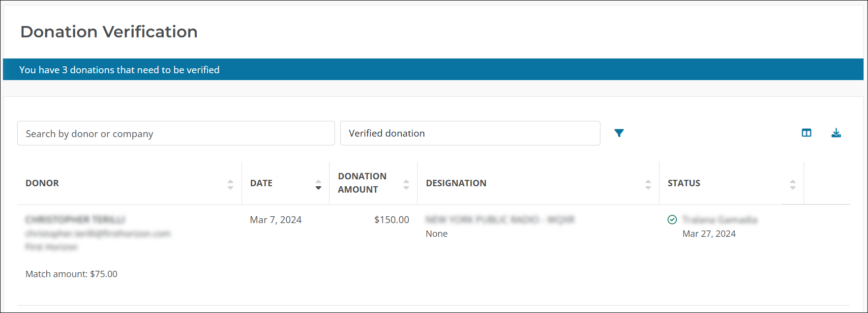Download the donation list via download icon

coord(836,133)
